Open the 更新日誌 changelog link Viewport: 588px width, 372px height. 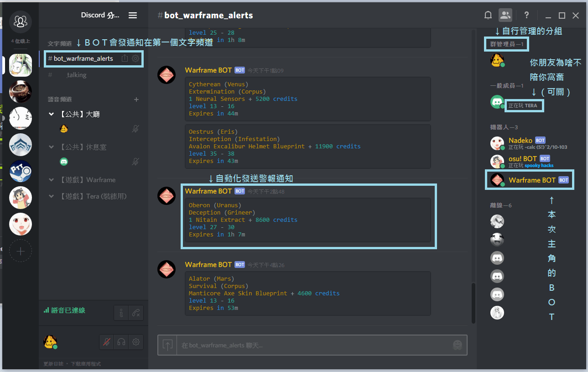pos(53,364)
